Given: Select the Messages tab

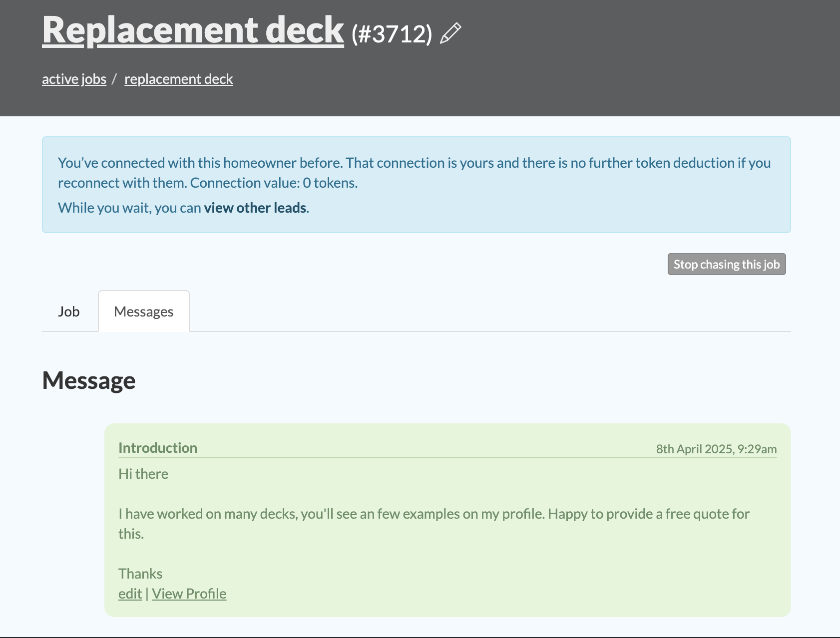Looking at the screenshot, I should point(143,312).
